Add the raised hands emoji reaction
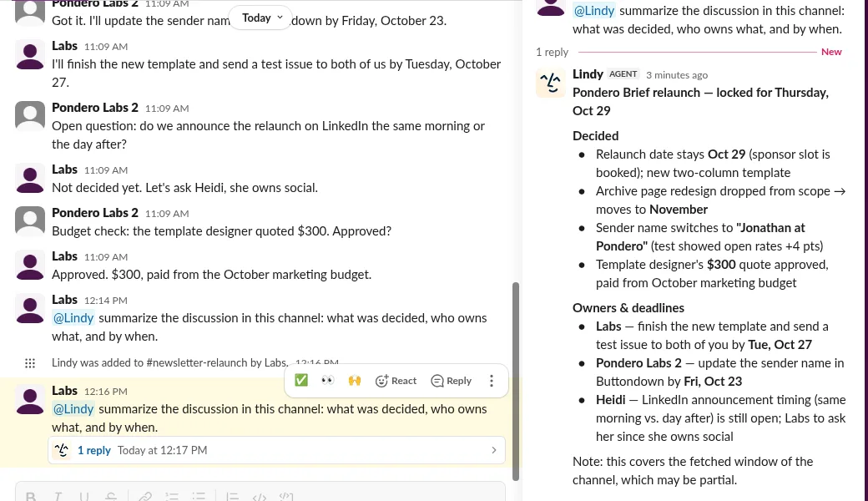This screenshot has width=868, height=501. pyautogui.click(x=354, y=380)
